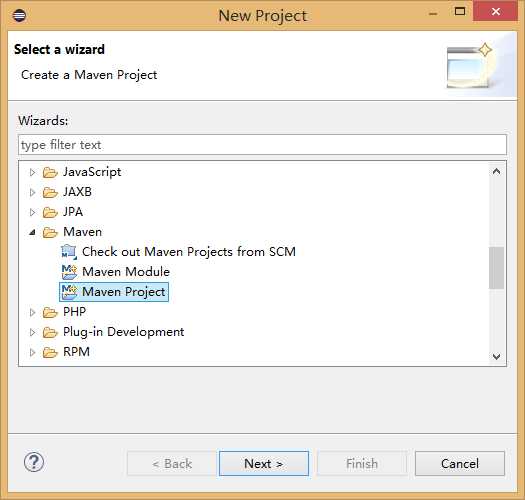Click the wizards list scrollbar thumb
This screenshot has height=500, width=525.
pyautogui.click(x=496, y=268)
